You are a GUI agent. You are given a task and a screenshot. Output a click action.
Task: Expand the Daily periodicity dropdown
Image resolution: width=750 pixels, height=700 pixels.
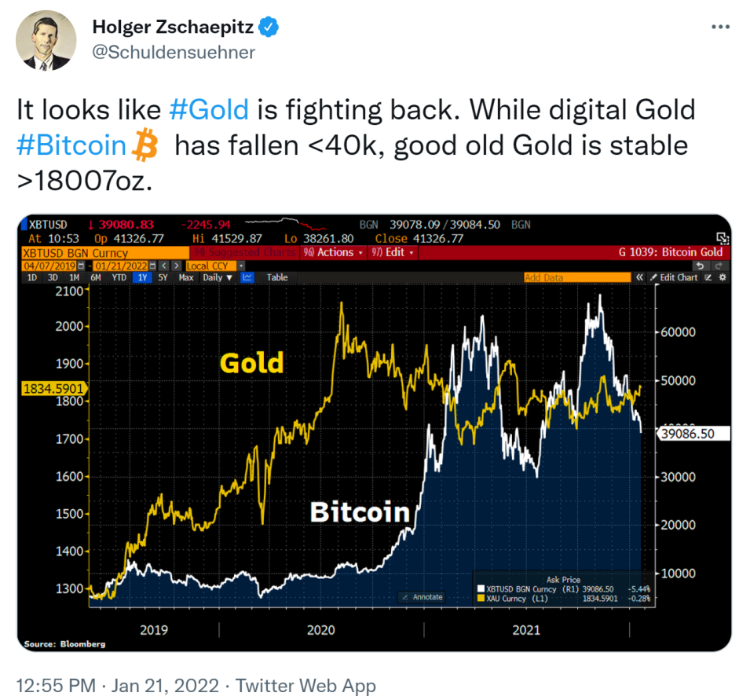point(218,277)
